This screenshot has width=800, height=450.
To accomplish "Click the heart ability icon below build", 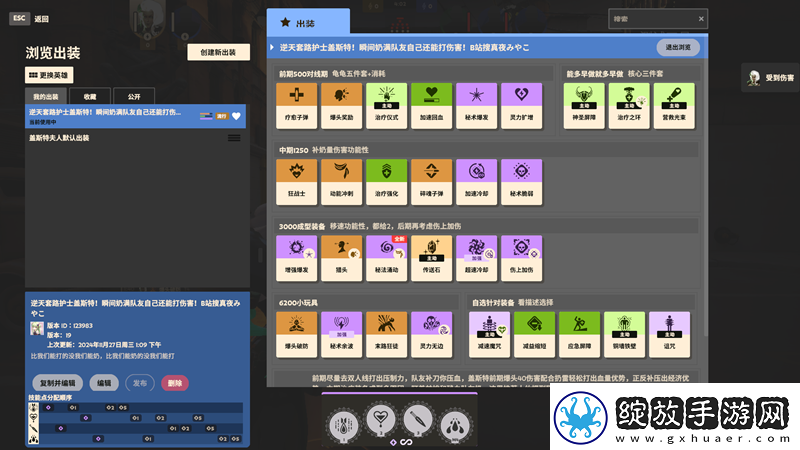I will click(381, 419).
